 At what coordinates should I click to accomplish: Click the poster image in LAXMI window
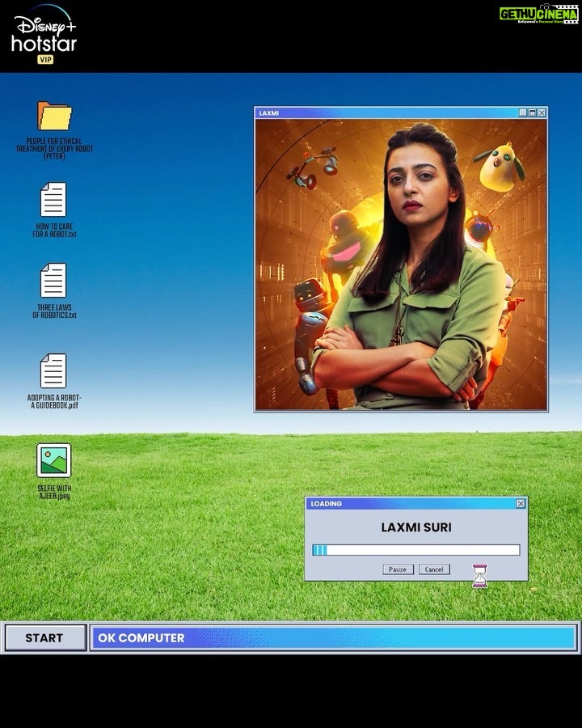[x=401, y=265]
